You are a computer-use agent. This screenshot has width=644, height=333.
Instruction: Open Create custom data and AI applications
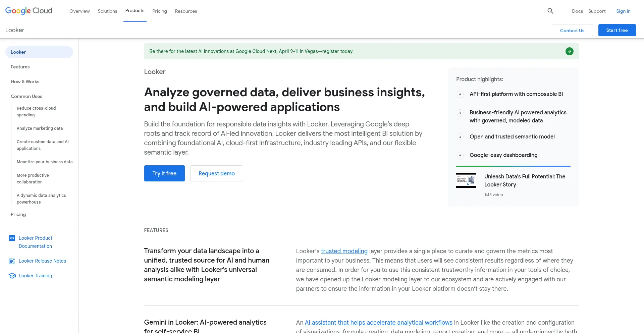point(43,145)
